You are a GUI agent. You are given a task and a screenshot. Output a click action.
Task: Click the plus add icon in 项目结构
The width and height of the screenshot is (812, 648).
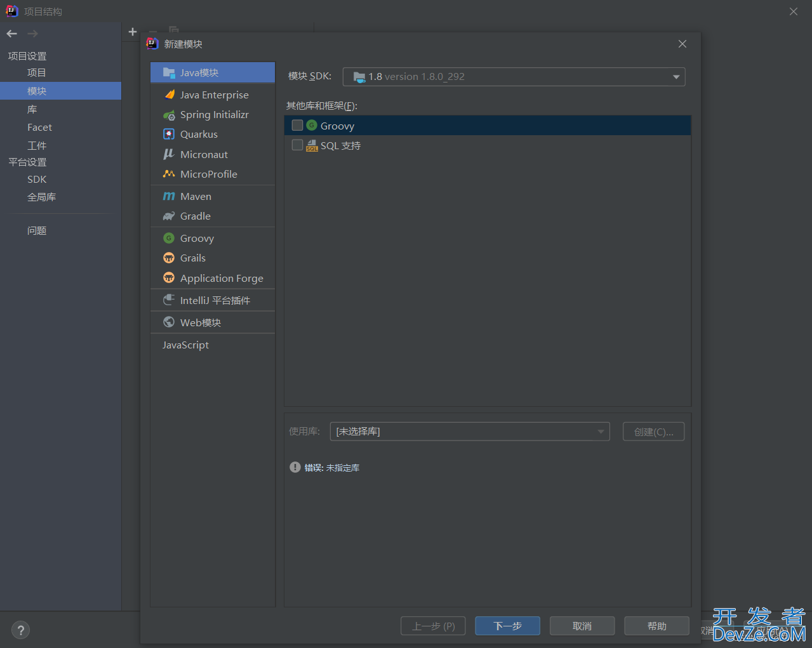(x=133, y=32)
